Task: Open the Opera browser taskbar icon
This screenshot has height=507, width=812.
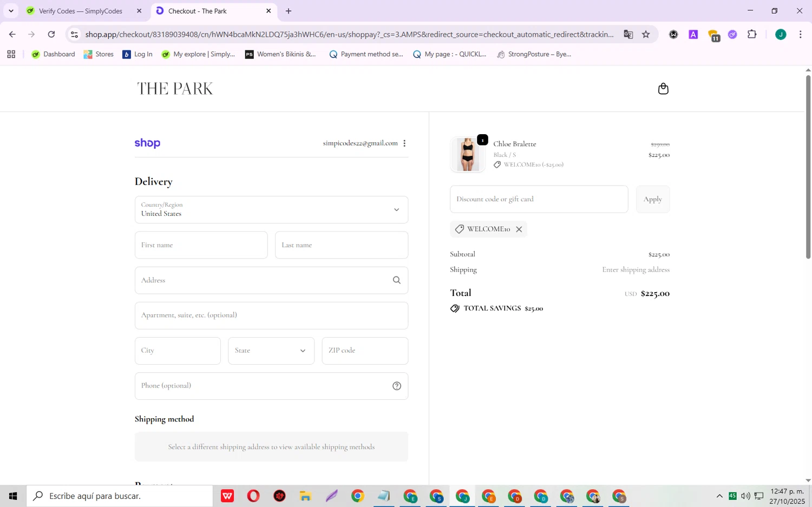Action: tap(253, 496)
